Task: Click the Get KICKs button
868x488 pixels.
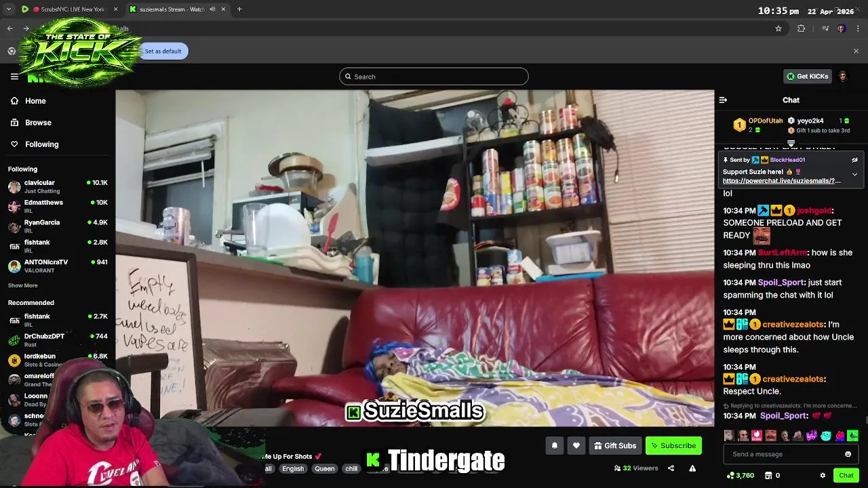Action: 807,77
